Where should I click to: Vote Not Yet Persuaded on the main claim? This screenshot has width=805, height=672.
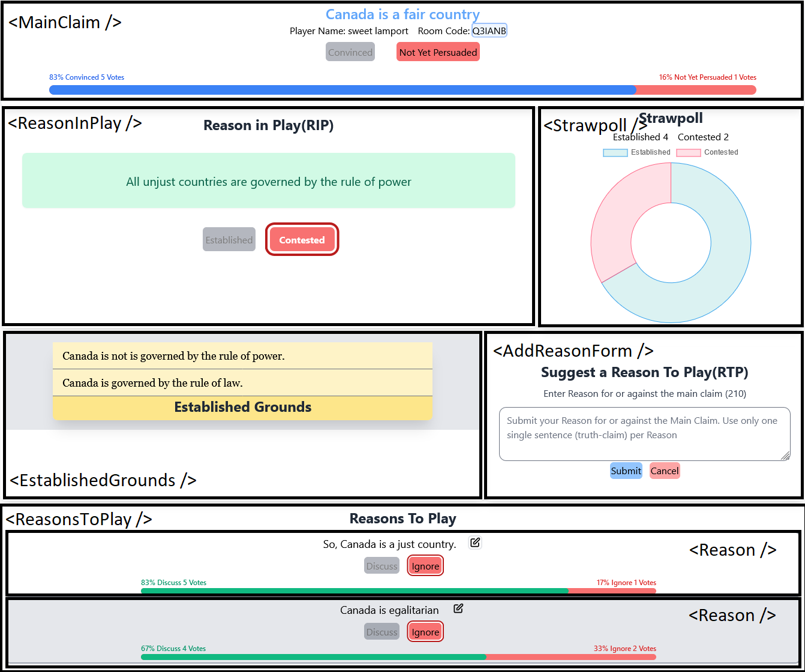438,52
